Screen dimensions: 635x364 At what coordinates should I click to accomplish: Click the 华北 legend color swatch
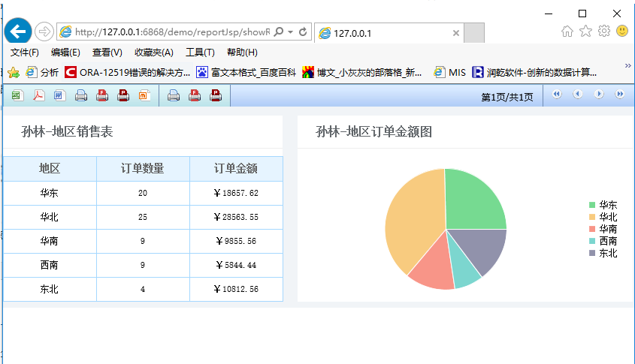point(592,217)
